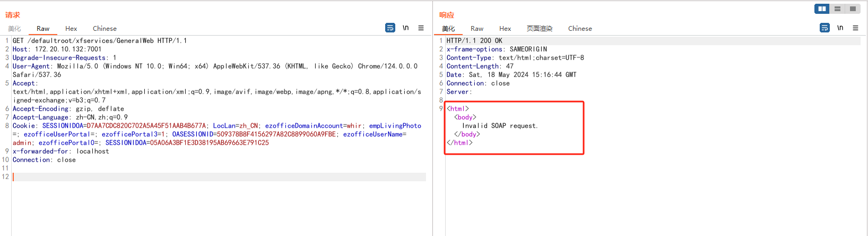Show \n non-printable characters in response
The image size is (868, 236).
click(840, 28)
